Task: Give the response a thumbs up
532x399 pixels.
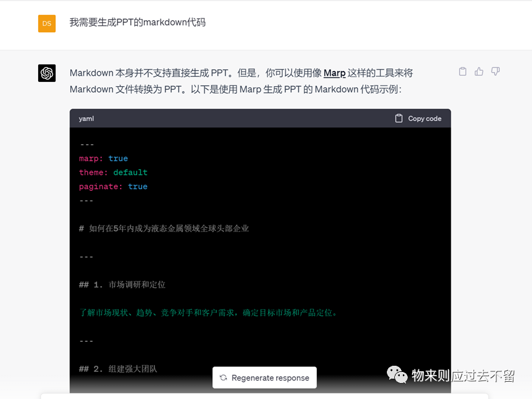Action: (479, 71)
